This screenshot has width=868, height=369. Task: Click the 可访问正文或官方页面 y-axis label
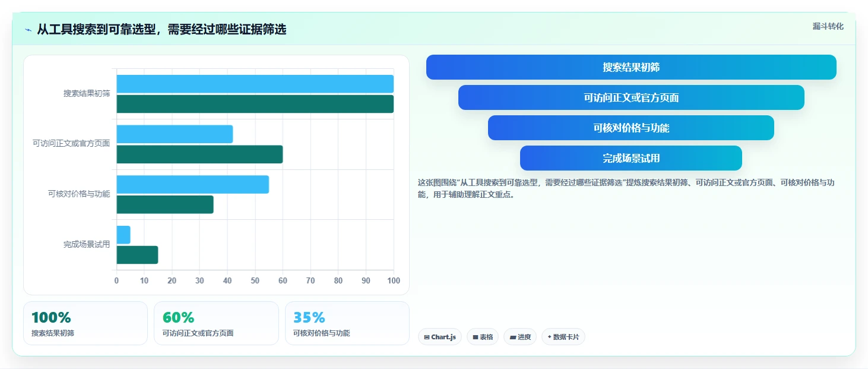click(71, 143)
